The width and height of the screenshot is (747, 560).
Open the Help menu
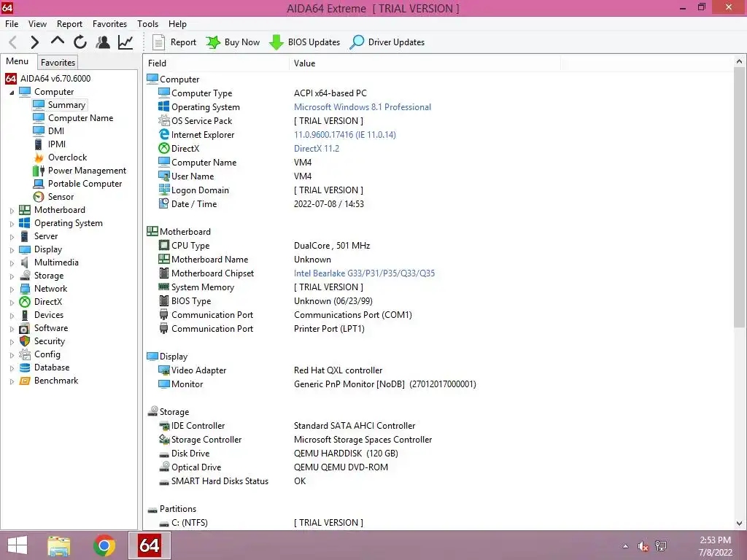point(177,24)
